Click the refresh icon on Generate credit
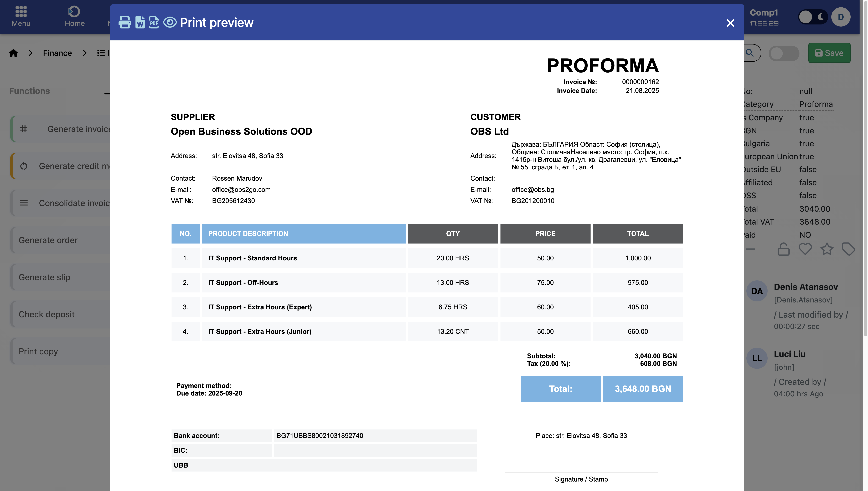Image resolution: width=868 pixels, height=491 pixels. tap(24, 166)
